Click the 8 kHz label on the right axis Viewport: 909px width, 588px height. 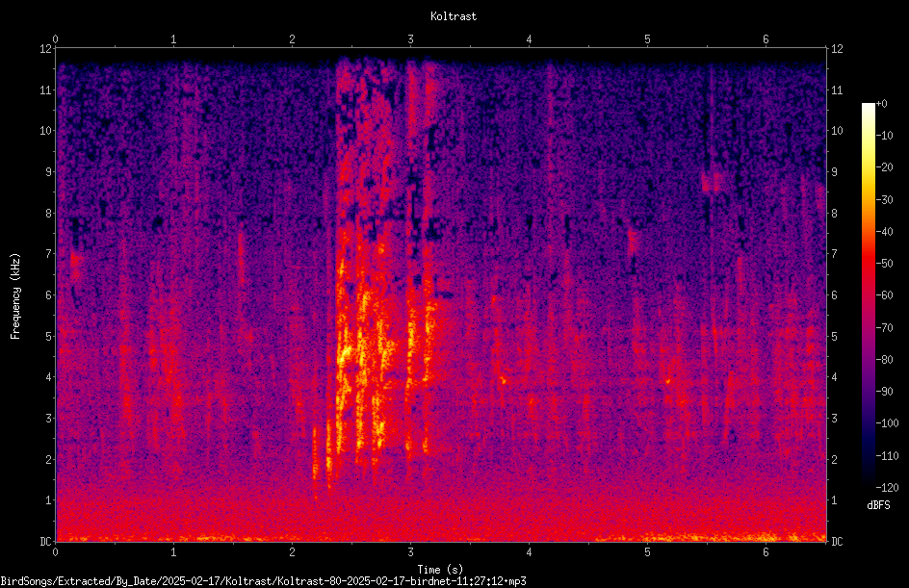(x=834, y=214)
